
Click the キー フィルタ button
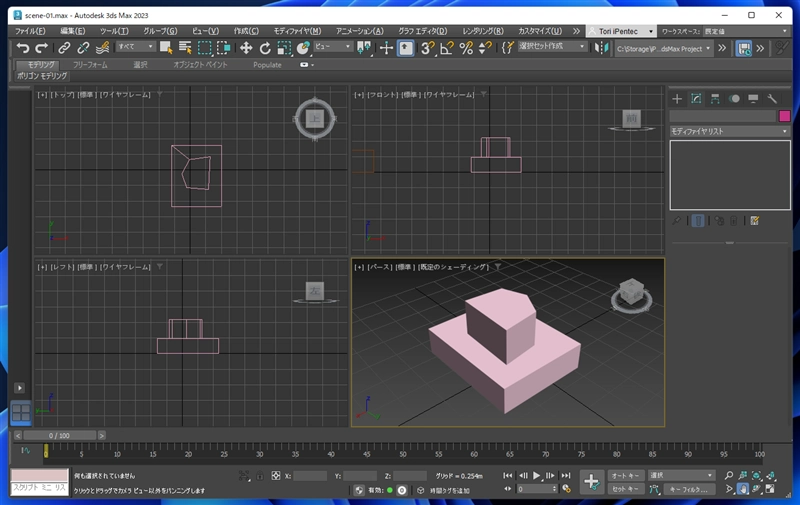tap(688, 489)
